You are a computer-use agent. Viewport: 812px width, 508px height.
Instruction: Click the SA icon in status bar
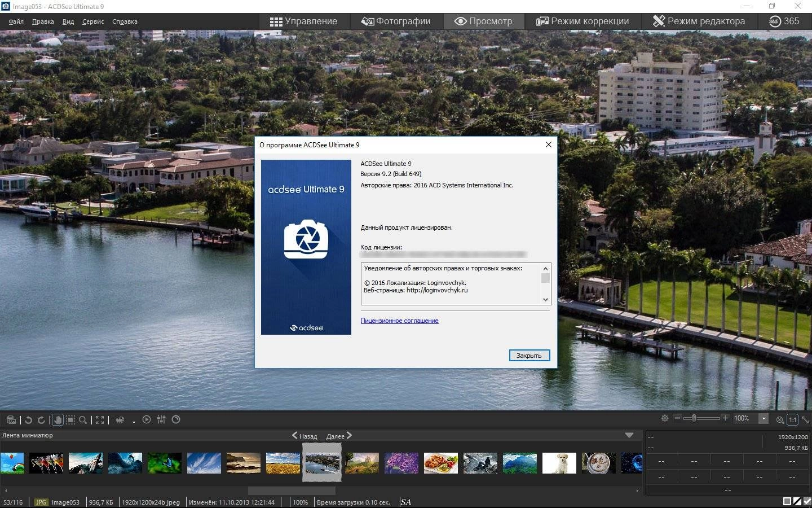click(405, 502)
